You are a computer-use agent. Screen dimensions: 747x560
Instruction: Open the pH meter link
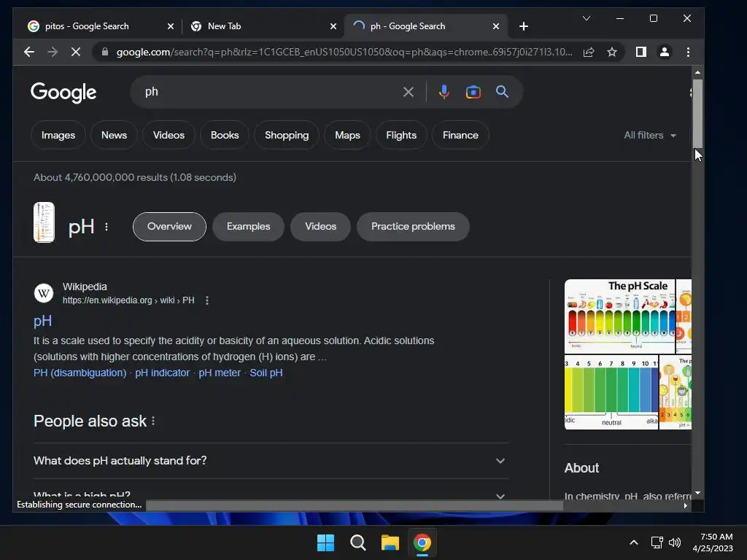pos(220,373)
